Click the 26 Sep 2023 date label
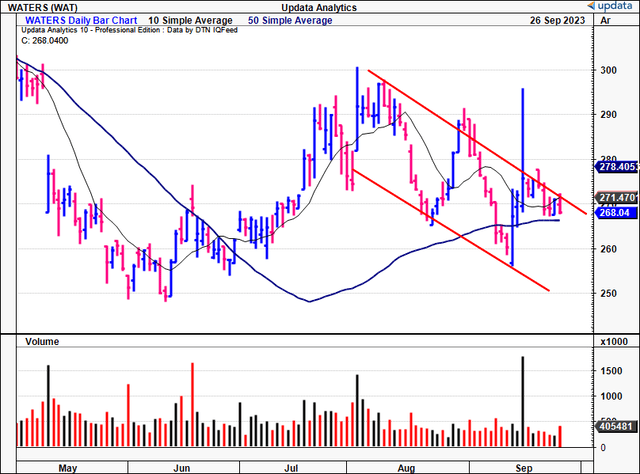This screenshot has width=640, height=474. 558,20
